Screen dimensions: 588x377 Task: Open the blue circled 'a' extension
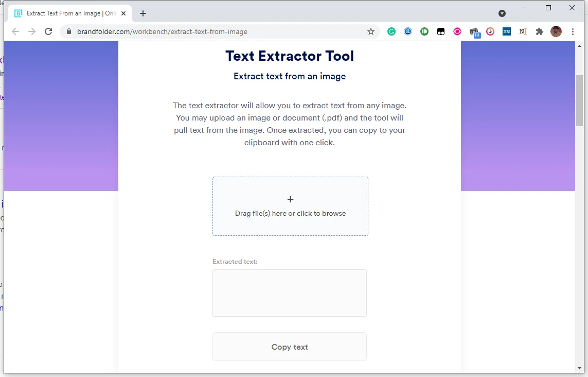point(407,31)
